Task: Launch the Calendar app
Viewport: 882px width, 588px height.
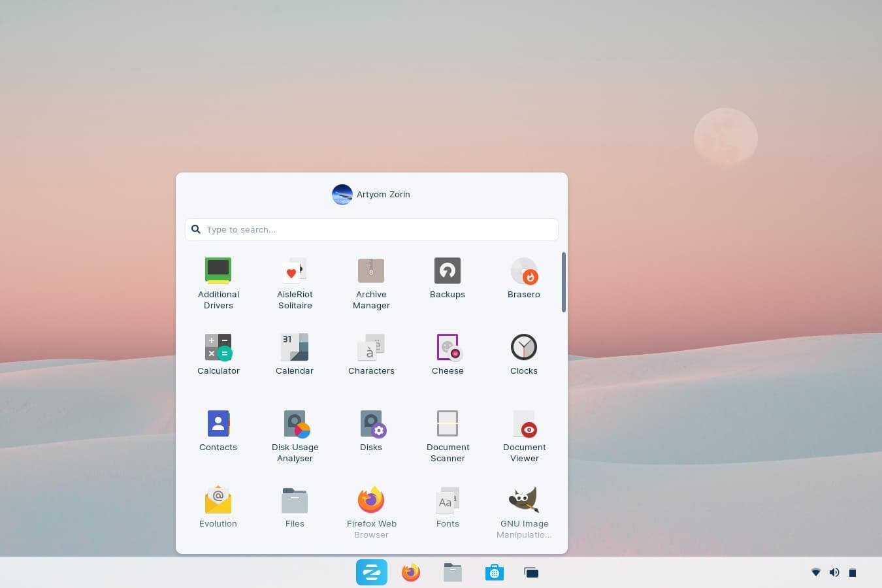Action: [x=295, y=355]
